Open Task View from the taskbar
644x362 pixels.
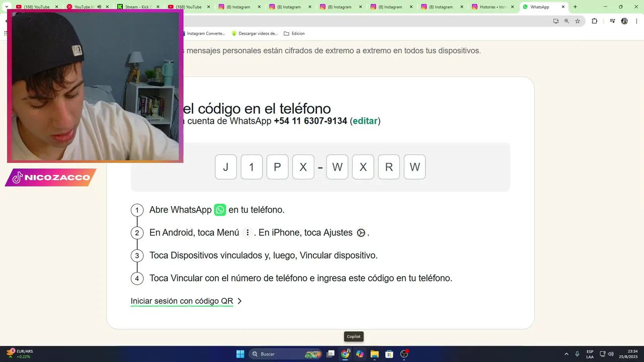[331, 354]
